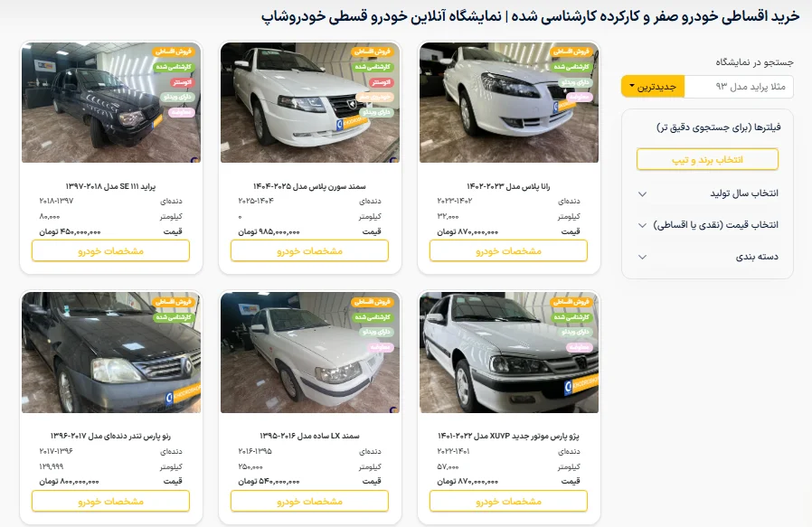Open Samand LX 1395 car photo

310,353
